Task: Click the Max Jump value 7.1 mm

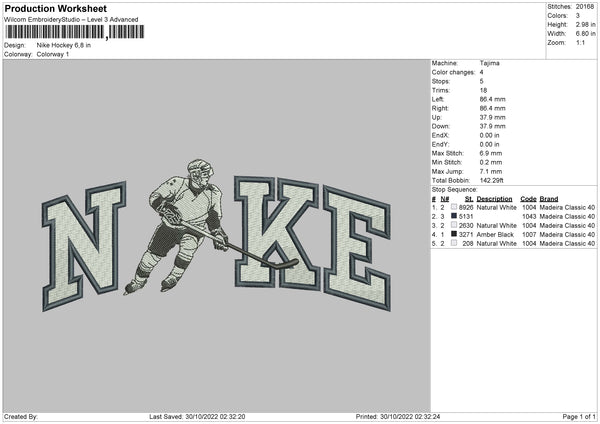Action: [491, 171]
